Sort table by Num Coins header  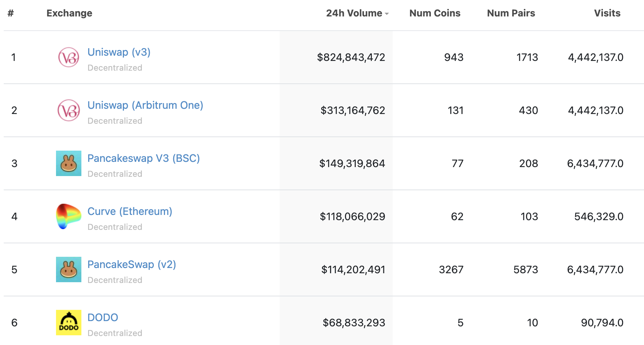point(435,13)
